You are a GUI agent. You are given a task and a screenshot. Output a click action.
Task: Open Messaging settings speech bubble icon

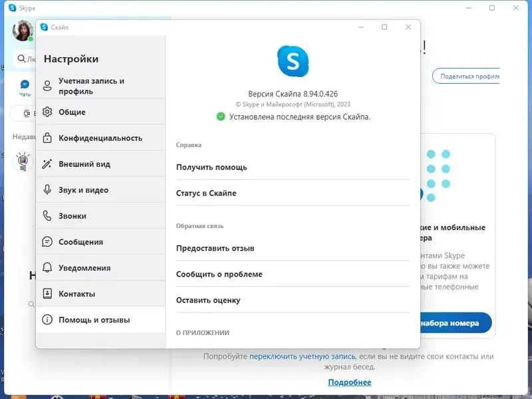coord(47,241)
